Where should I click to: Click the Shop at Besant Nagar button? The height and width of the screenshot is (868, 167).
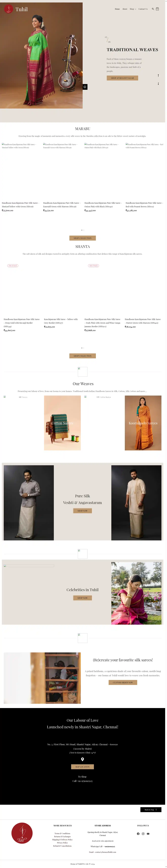122,78
